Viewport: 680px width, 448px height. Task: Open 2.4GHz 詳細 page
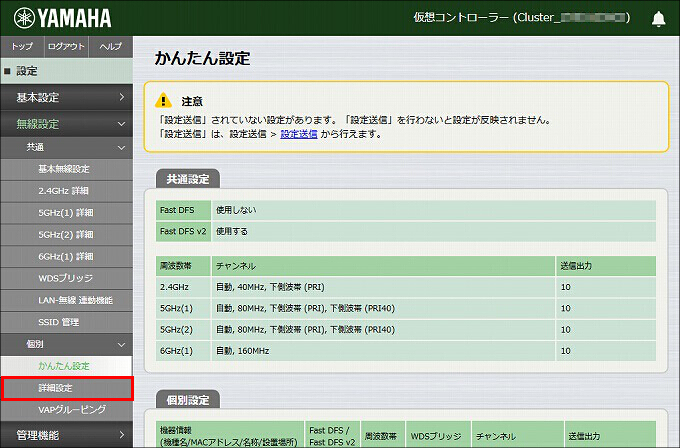point(67,191)
